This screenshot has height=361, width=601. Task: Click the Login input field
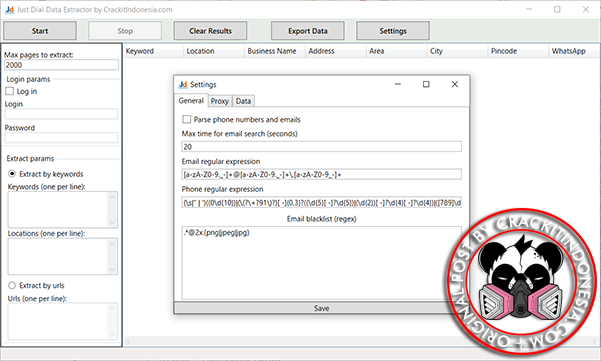(61, 114)
